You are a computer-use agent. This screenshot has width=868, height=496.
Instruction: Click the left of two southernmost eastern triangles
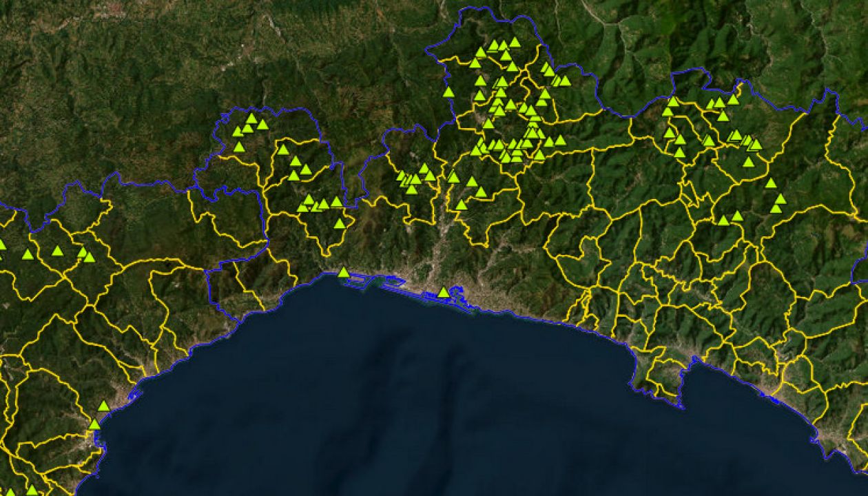pyautogui.click(x=723, y=221)
